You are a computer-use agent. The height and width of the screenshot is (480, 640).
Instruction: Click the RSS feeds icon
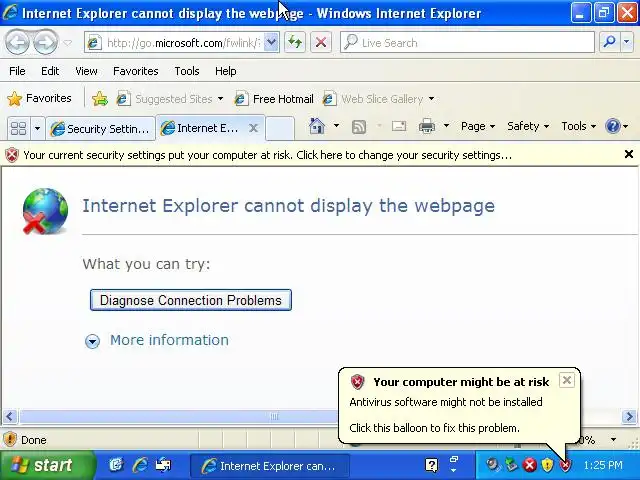click(x=359, y=127)
